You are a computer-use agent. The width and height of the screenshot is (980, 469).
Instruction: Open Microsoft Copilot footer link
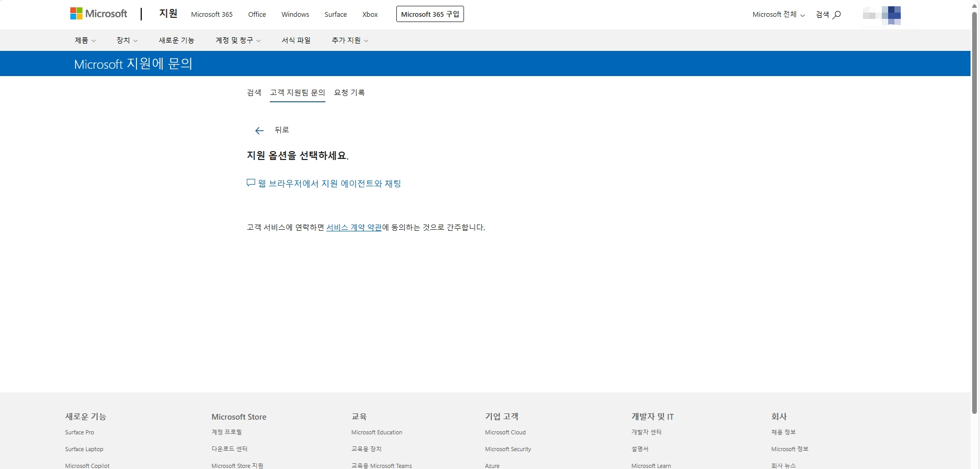point(87,465)
